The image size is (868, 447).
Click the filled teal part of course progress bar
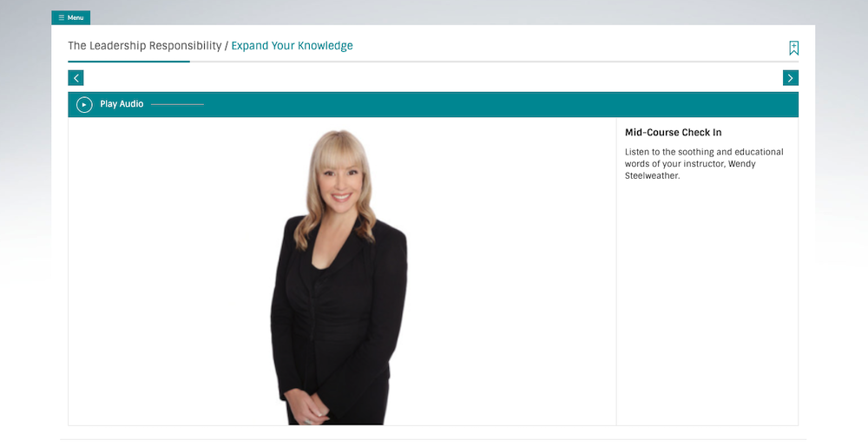pyautogui.click(x=129, y=62)
